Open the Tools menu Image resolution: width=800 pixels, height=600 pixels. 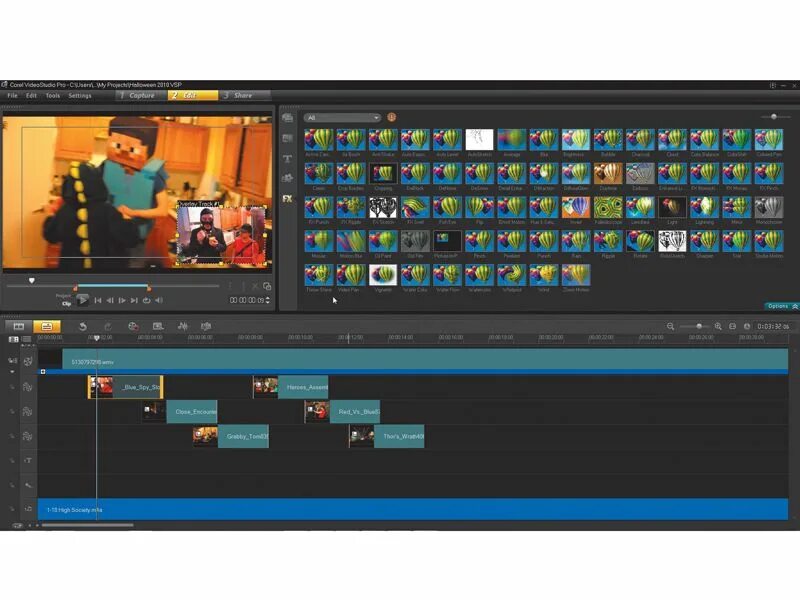click(53, 95)
